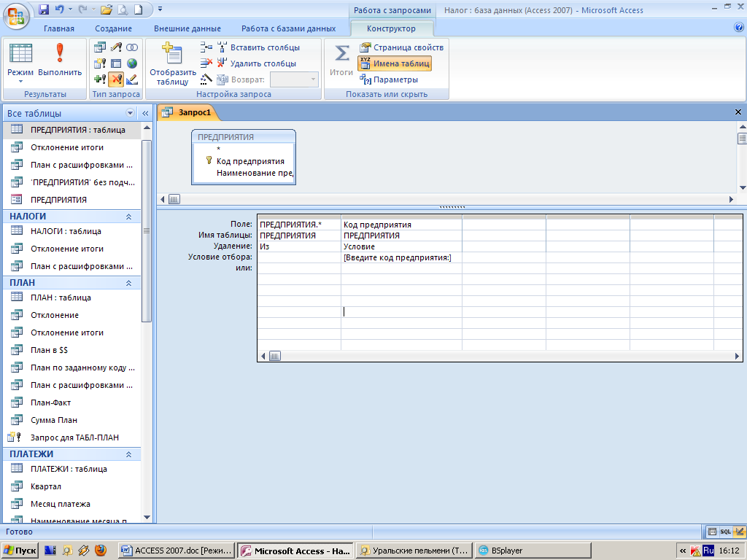
Task: Click the Итоги sigma icon
Action: pyautogui.click(x=341, y=60)
